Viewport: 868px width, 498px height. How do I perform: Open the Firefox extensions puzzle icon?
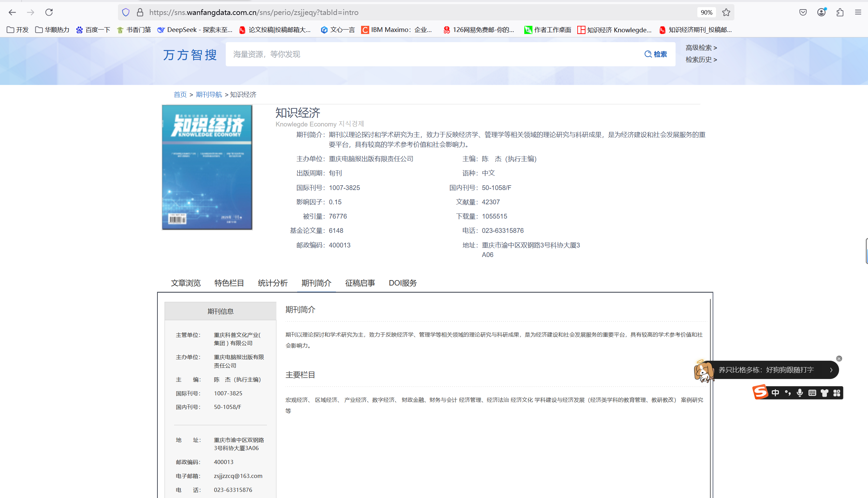click(x=840, y=12)
